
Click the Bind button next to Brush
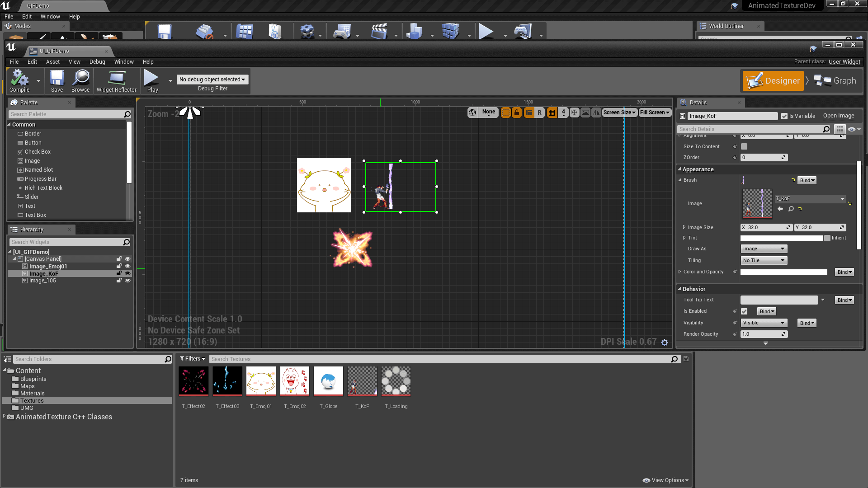pyautogui.click(x=807, y=180)
